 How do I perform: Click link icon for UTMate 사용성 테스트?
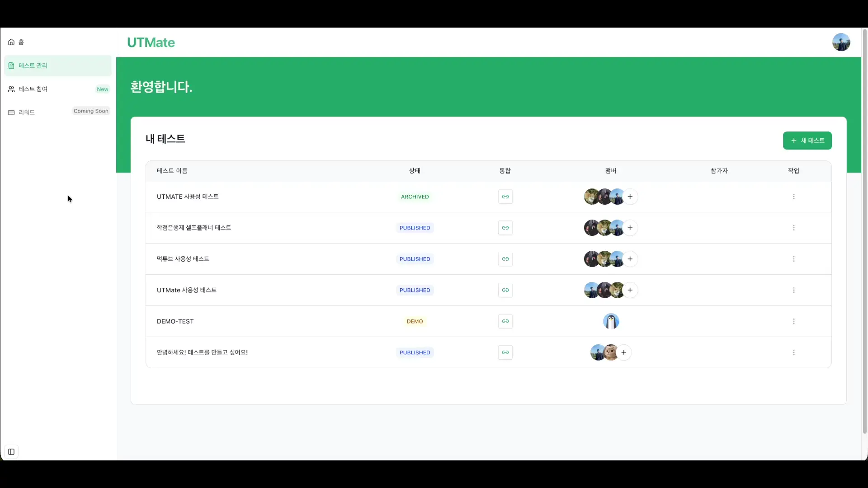[x=505, y=290]
